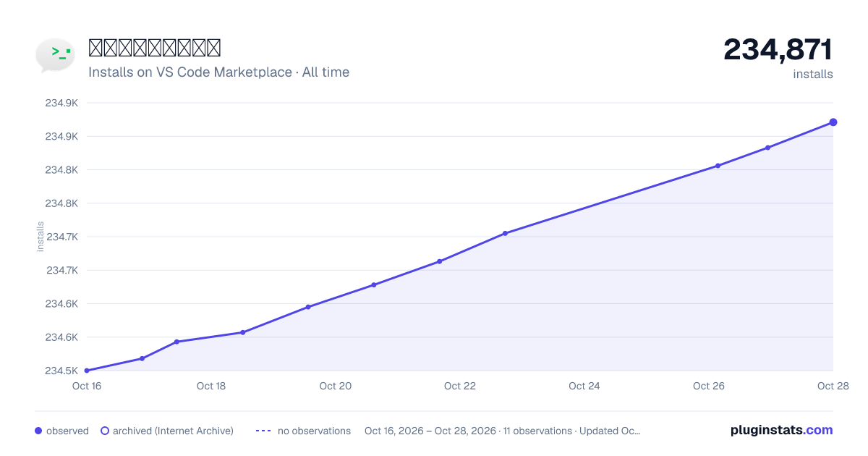
Task: Click the '234.5K' y-axis label
Action: [x=61, y=371]
